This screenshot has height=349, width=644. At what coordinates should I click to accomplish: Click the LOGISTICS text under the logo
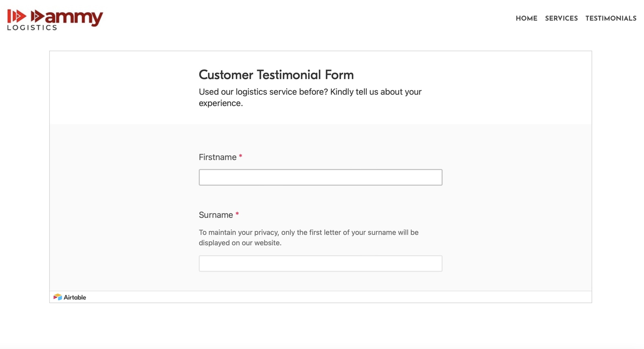point(32,27)
